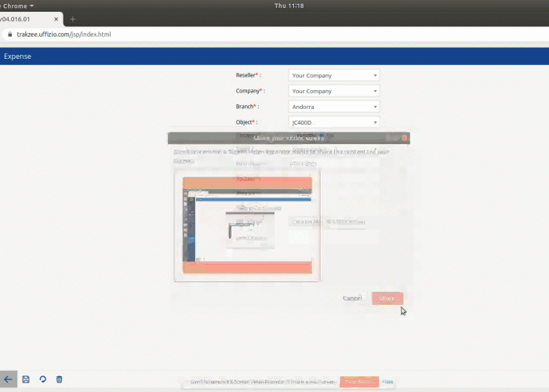Expand the Object dropdown showing JC400D
Screen dimensions: 549x392
[x=333, y=122]
